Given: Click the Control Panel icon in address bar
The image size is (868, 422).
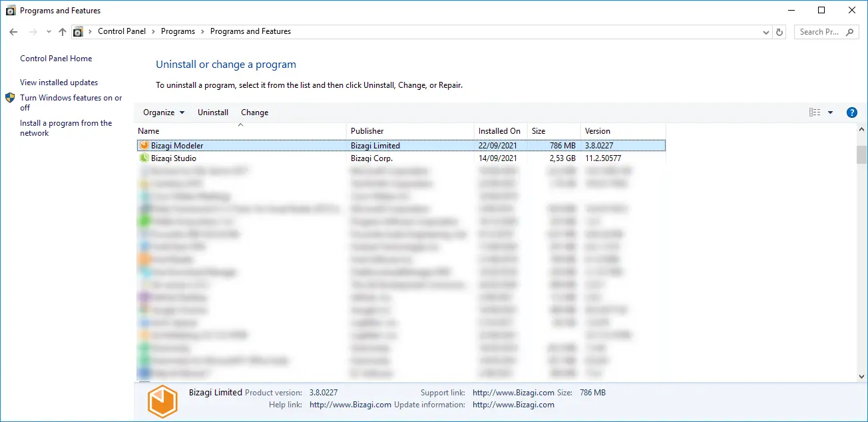Looking at the screenshot, I should [x=79, y=32].
